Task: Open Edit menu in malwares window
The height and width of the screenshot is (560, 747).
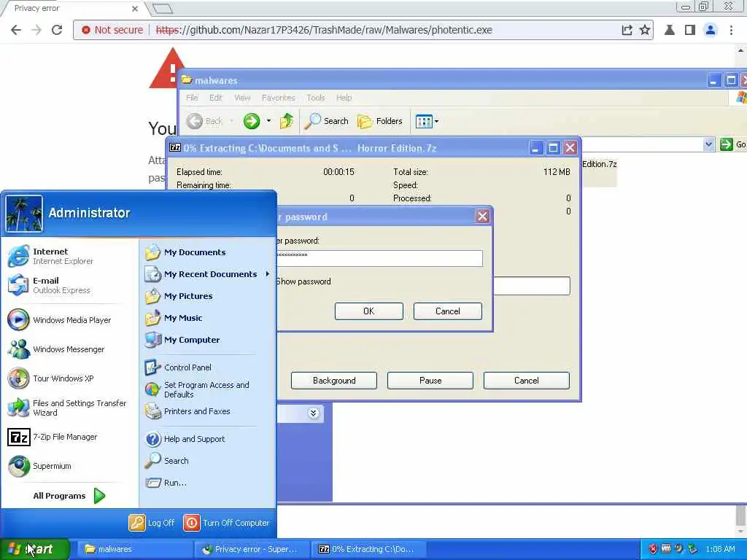Action: [216, 98]
